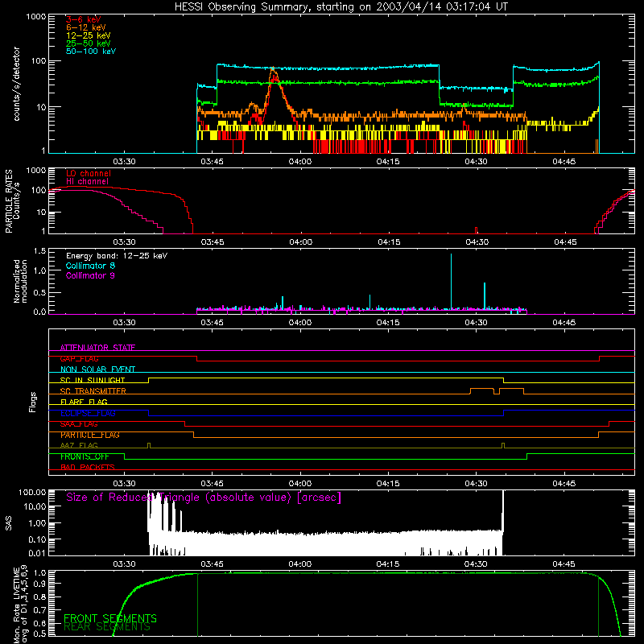644x644 pixels.
Task: Click the ECLIPSE_FLAG label
Action: tap(88, 413)
